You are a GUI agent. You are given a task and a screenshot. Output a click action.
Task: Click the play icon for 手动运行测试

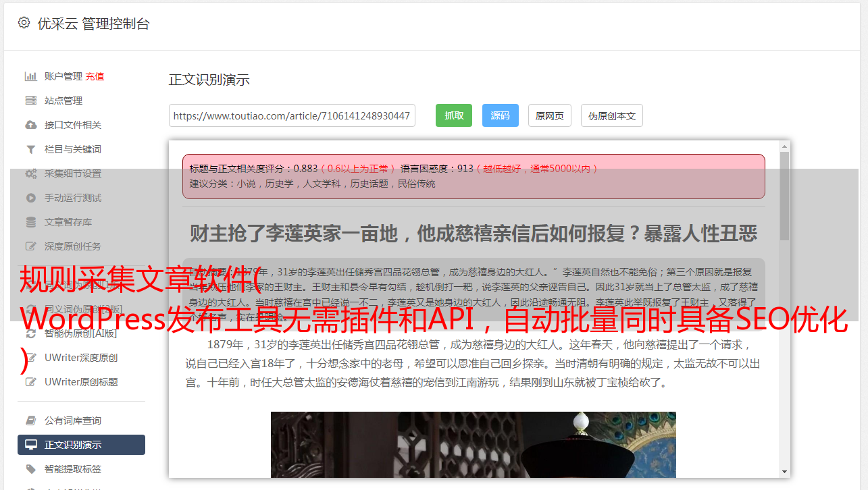click(x=31, y=198)
